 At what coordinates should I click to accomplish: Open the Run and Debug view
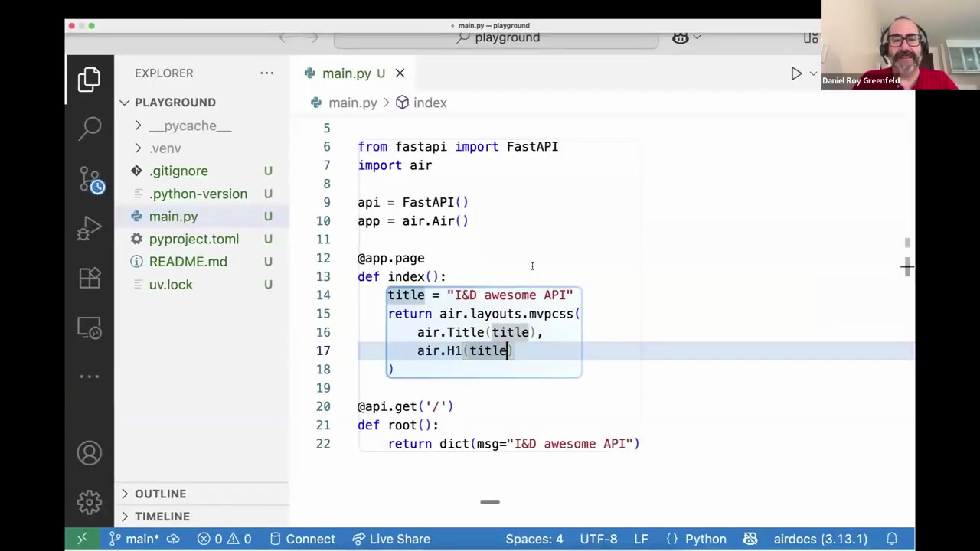(90, 228)
